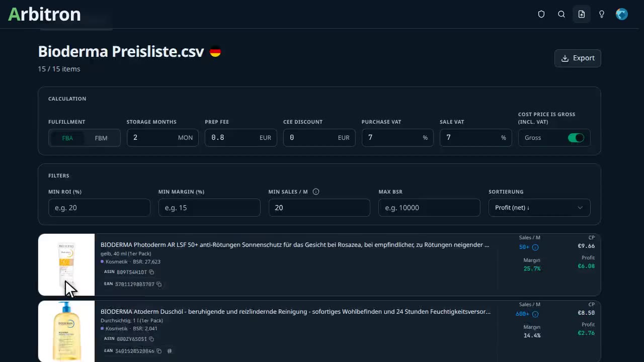
Task: Open the BIODERMA Photoderm AR LSF 50+ product title
Action: 295,245
